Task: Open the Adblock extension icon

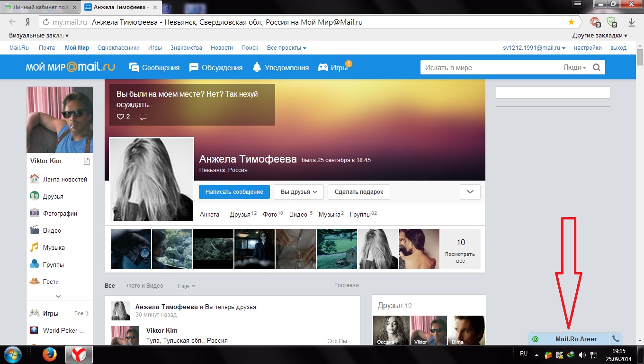Action: (x=596, y=22)
